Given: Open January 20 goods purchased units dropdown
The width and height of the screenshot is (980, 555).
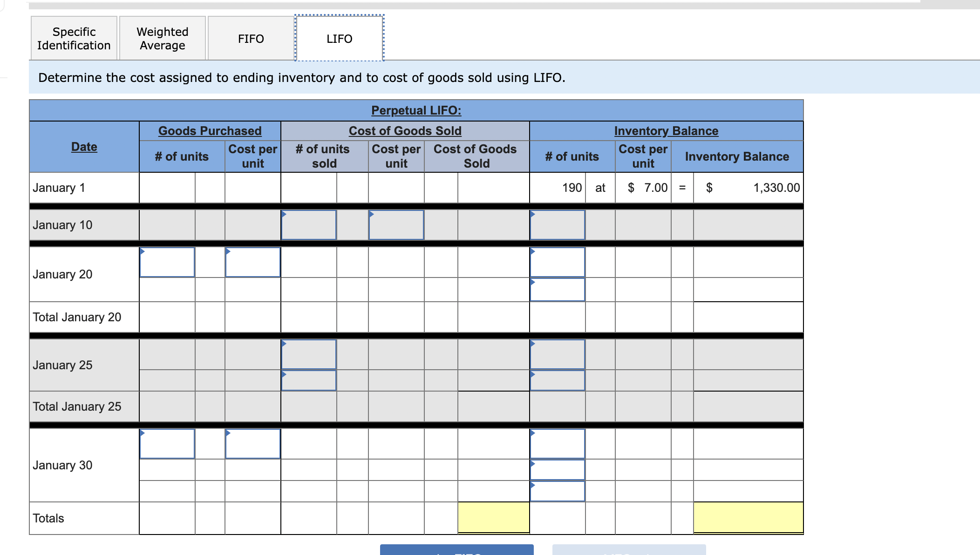Looking at the screenshot, I should click(167, 262).
